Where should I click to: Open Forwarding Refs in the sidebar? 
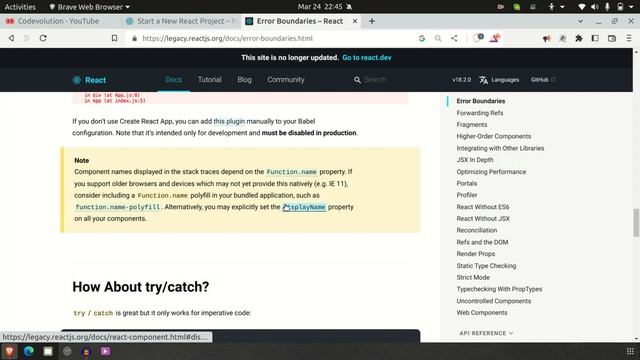click(x=480, y=113)
